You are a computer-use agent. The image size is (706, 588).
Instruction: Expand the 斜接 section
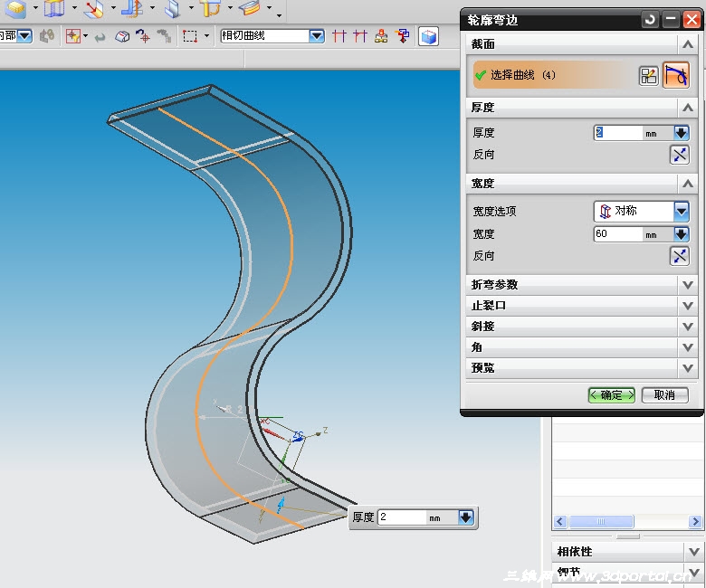tap(582, 327)
